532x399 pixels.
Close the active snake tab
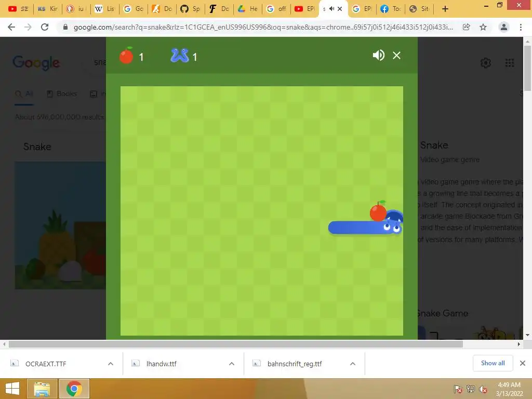click(x=340, y=9)
